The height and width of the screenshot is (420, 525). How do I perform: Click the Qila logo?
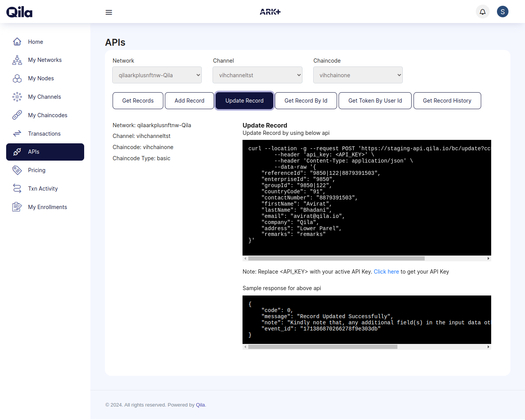coord(19,12)
